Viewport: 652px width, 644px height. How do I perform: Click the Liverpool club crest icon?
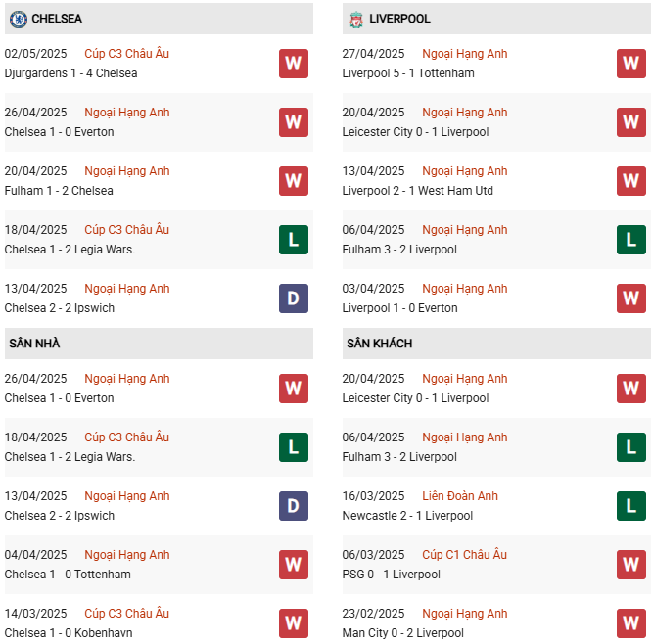[356, 20]
